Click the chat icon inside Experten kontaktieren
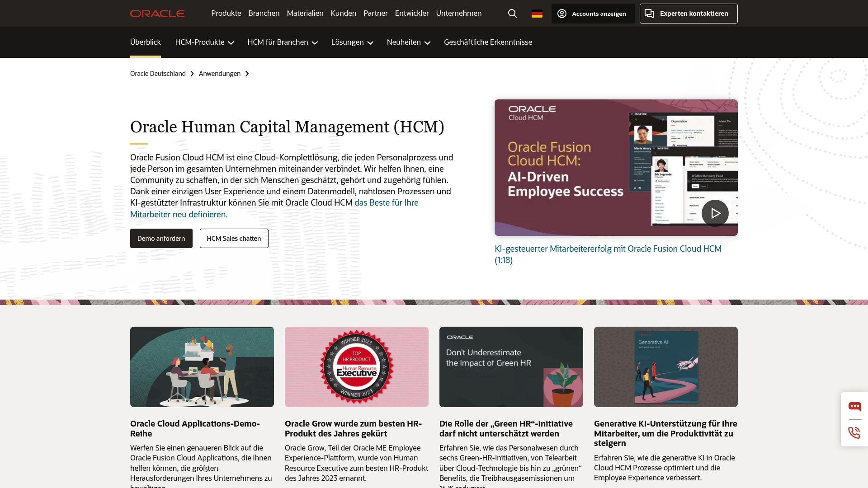The width and height of the screenshot is (868, 488). [649, 14]
